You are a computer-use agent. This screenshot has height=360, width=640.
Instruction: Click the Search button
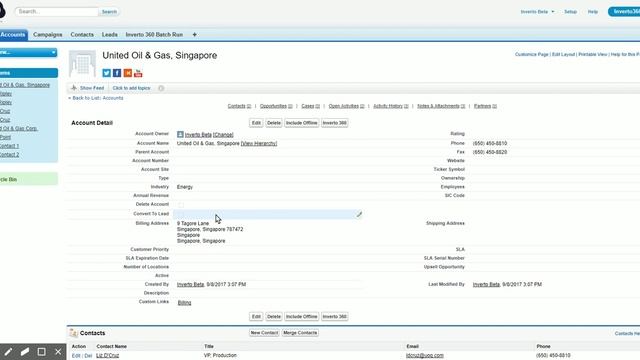click(x=109, y=12)
